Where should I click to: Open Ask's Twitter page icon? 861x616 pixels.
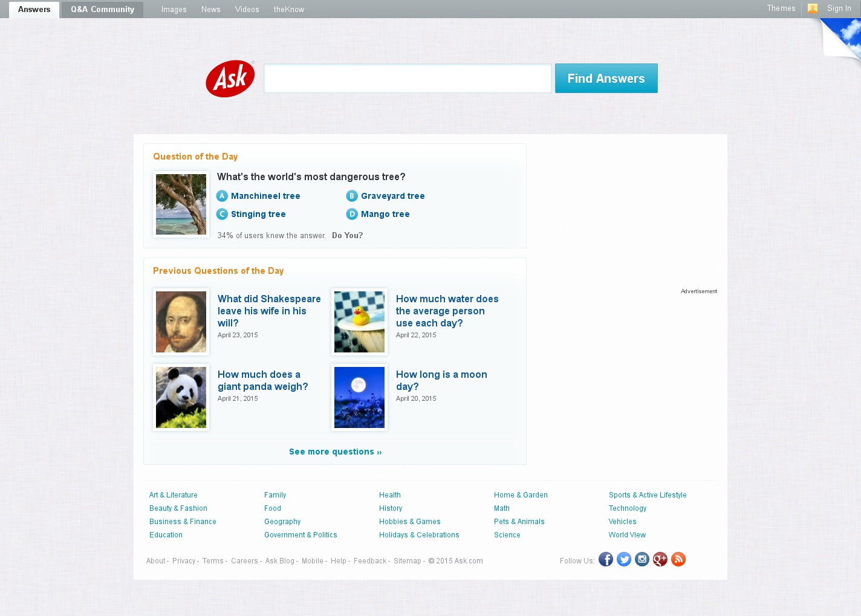tap(624, 559)
